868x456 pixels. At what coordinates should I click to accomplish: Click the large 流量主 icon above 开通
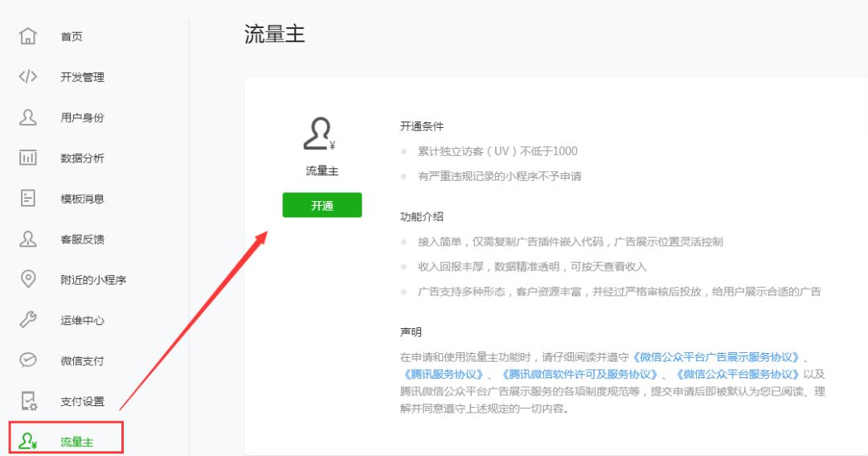(x=319, y=134)
